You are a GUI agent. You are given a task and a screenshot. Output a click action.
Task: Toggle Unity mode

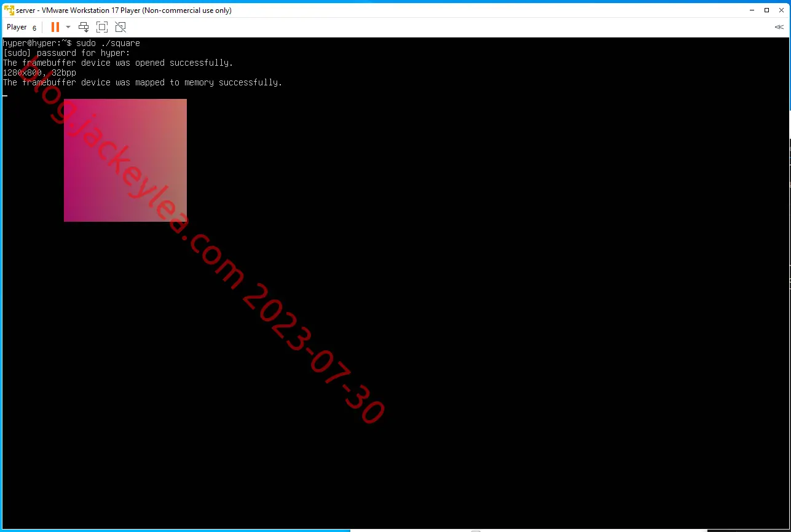(x=120, y=27)
